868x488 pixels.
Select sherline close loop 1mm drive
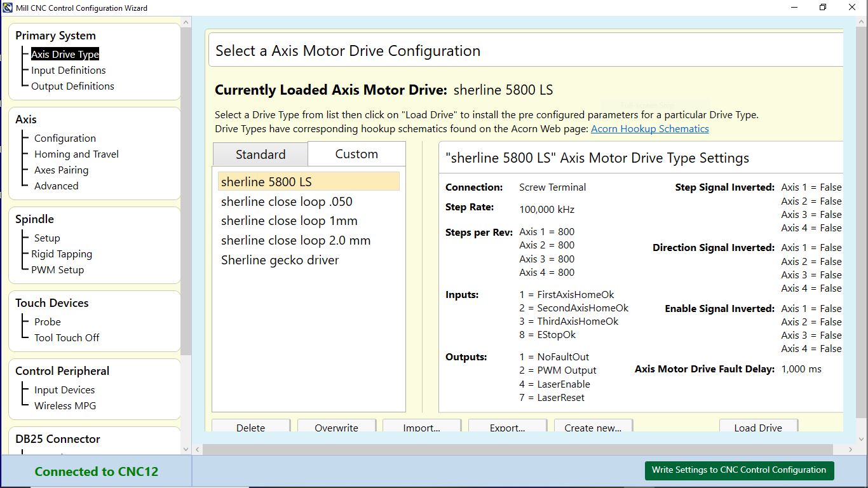pos(309,221)
